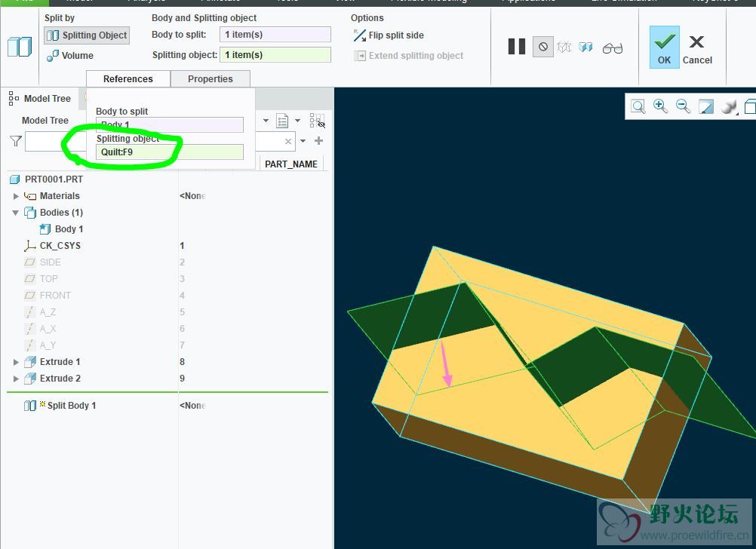
Task: Open the rendering options sphere icon
Action: (729, 106)
